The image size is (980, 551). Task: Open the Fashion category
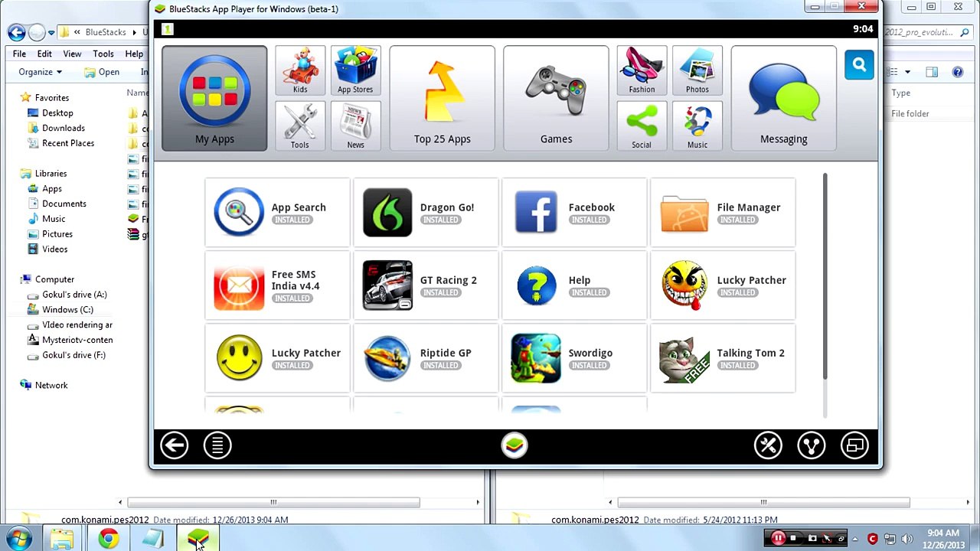(642, 70)
